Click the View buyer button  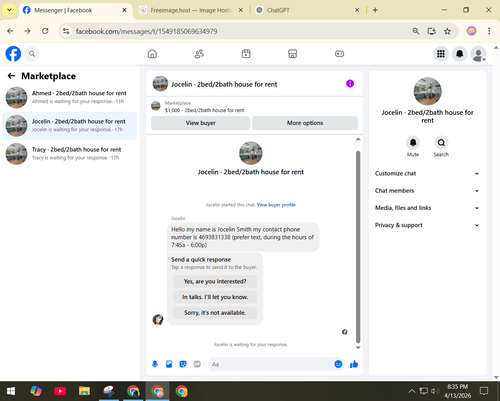(x=200, y=123)
